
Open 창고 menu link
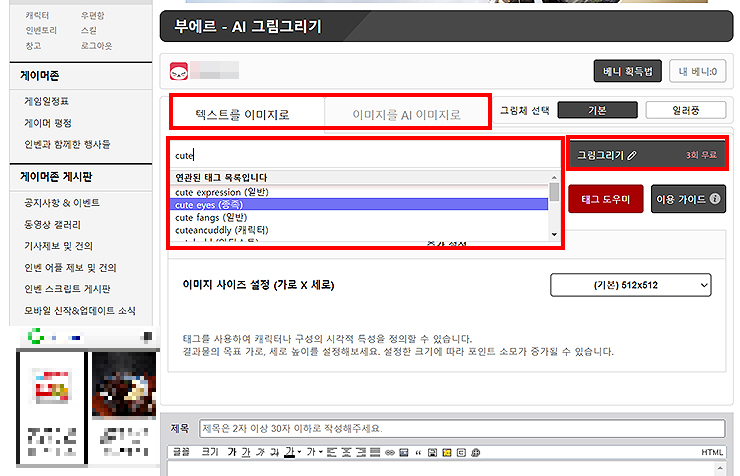tap(33, 45)
